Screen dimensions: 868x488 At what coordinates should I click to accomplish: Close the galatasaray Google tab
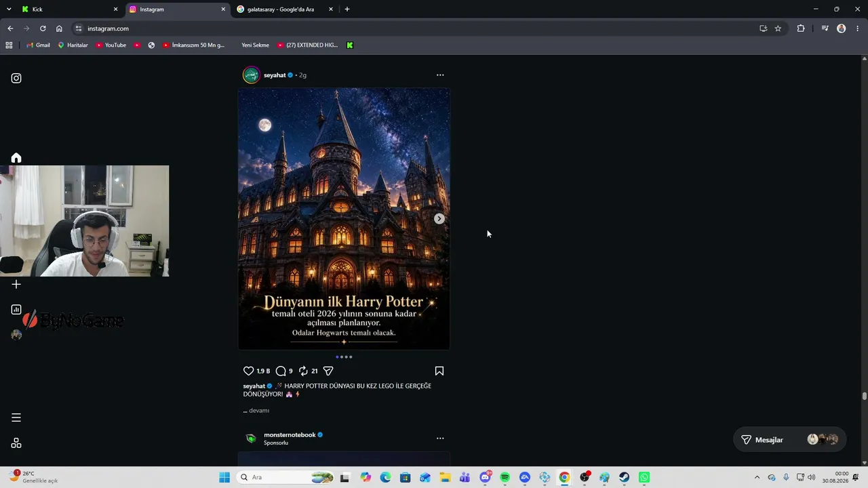click(x=331, y=9)
